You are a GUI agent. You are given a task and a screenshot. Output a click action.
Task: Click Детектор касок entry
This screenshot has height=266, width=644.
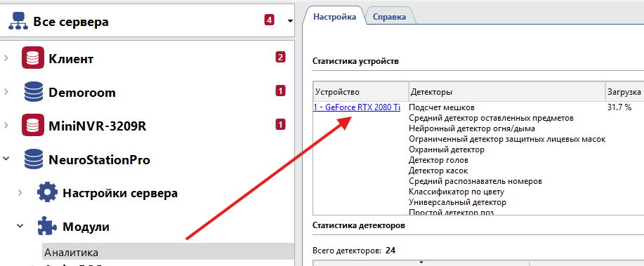438,171
